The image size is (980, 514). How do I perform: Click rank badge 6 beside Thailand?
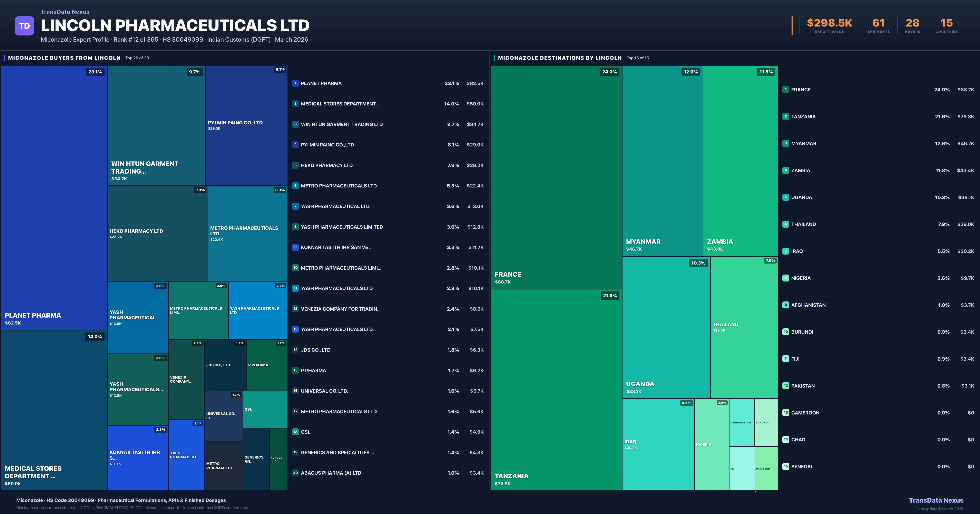(786, 224)
